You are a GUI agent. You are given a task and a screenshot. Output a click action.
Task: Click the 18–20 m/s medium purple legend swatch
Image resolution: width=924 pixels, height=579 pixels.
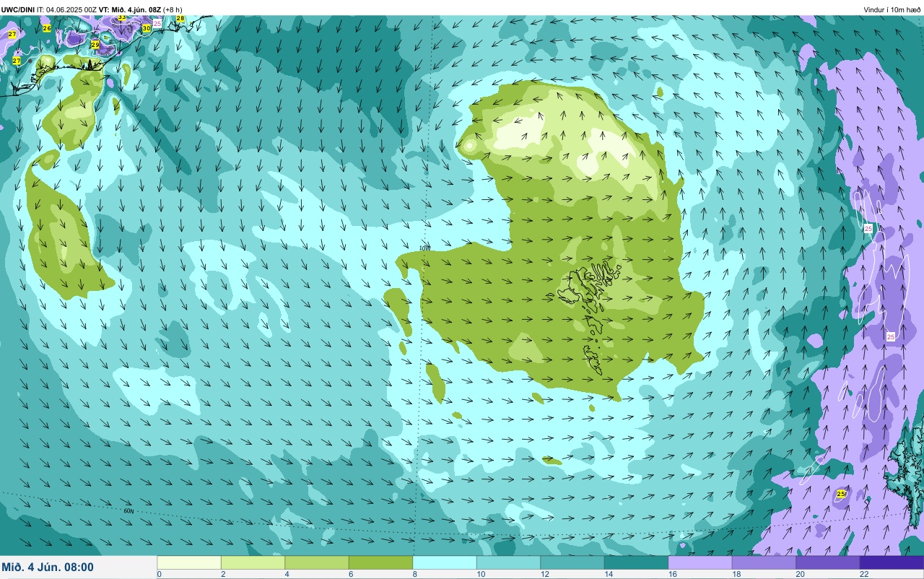point(764,562)
